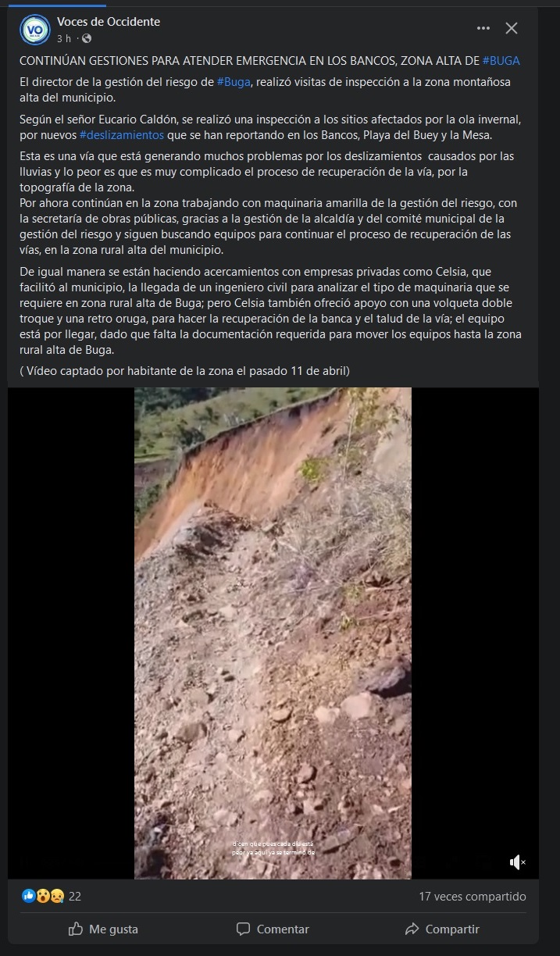Click the Comentar button label
This screenshot has height=956, width=560.
283,929
